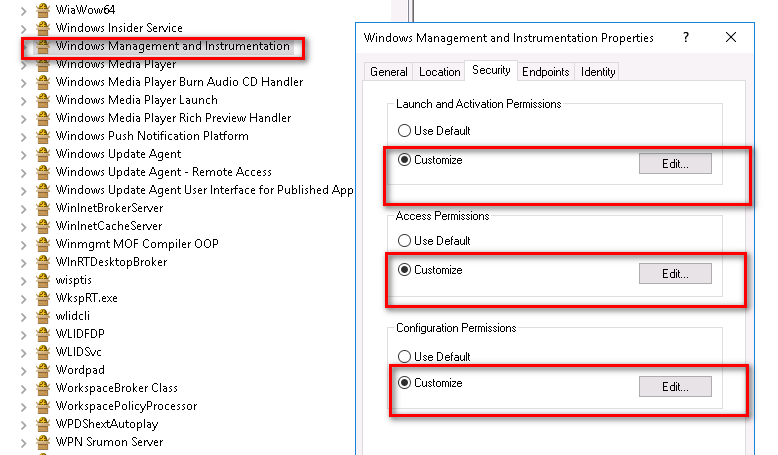The width and height of the screenshot is (778, 455).
Task: Select Use Default for Launch and Activation Permissions
Action: click(x=404, y=130)
